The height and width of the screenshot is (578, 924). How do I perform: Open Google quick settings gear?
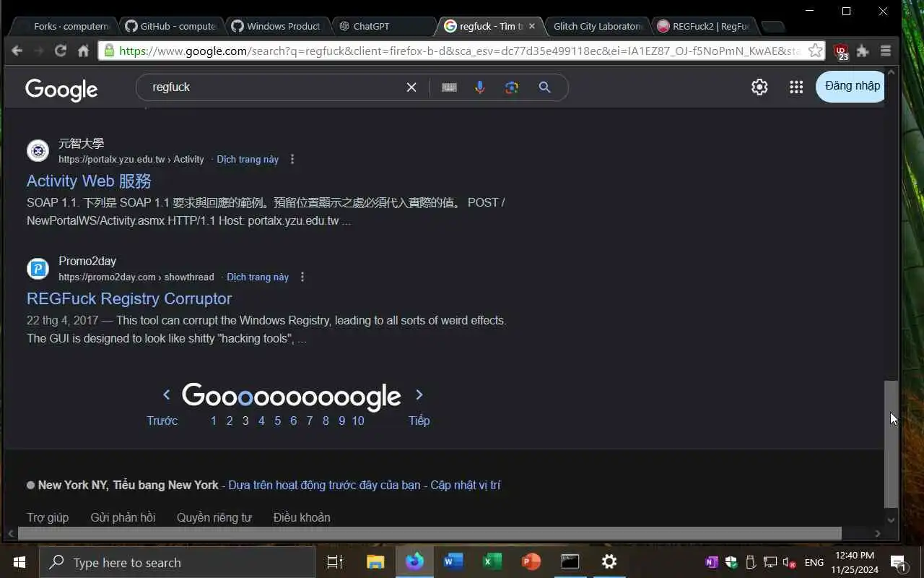pyautogui.click(x=759, y=87)
